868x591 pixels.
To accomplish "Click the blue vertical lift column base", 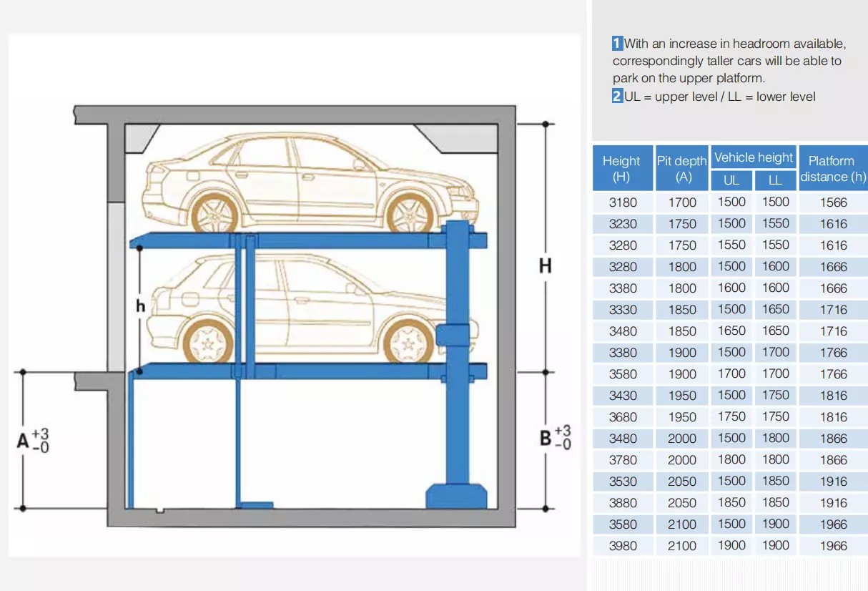I will [x=456, y=495].
